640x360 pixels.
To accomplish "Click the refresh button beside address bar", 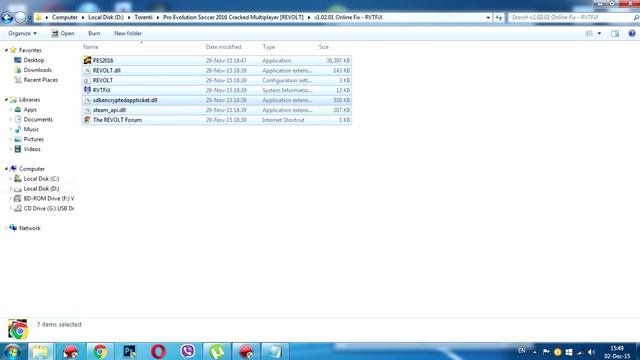I will point(499,18).
